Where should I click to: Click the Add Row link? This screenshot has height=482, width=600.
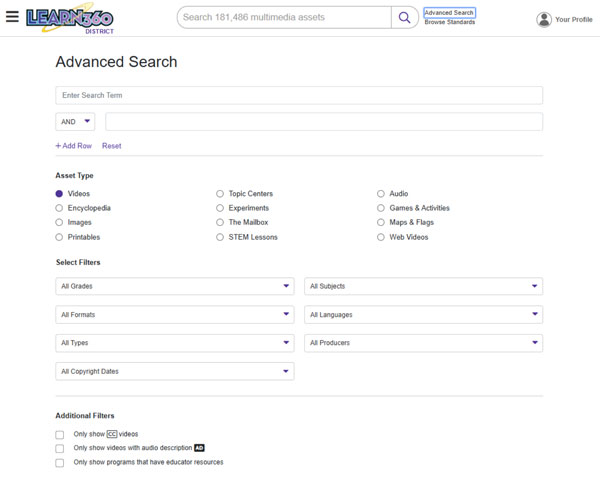pos(74,146)
